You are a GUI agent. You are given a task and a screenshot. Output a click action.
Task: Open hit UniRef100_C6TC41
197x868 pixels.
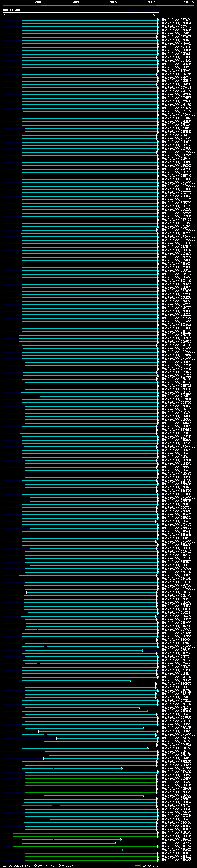[x=176, y=26]
